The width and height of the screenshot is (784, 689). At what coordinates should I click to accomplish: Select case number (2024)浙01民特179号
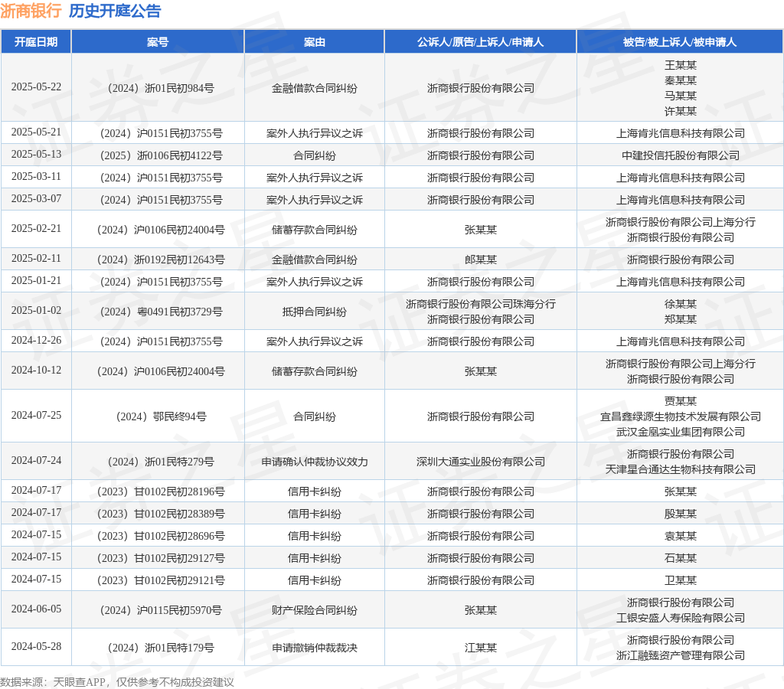(x=161, y=648)
